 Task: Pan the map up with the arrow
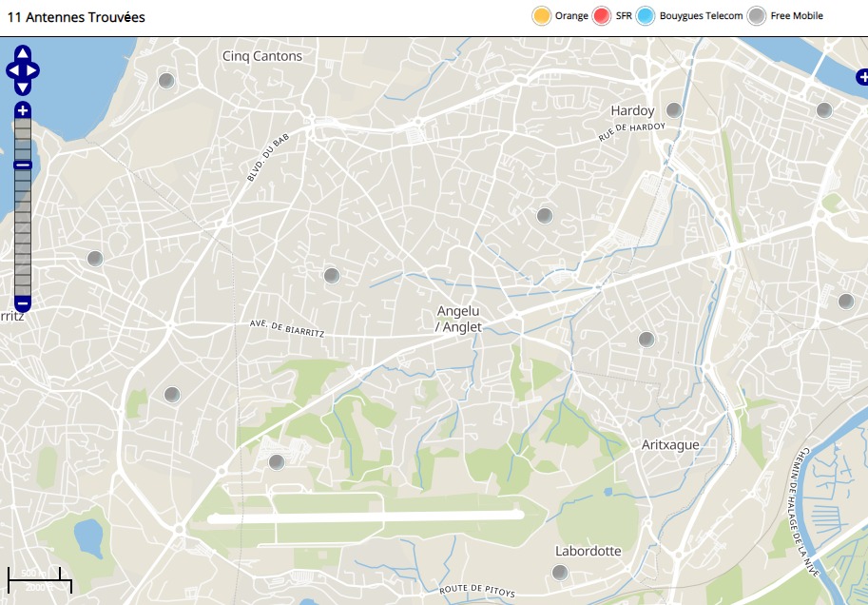pos(23,53)
